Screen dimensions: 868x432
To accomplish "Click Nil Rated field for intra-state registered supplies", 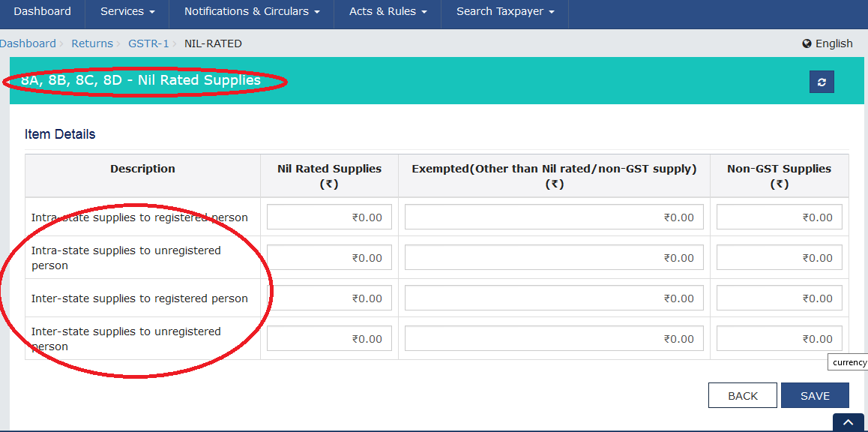I will 329,217.
